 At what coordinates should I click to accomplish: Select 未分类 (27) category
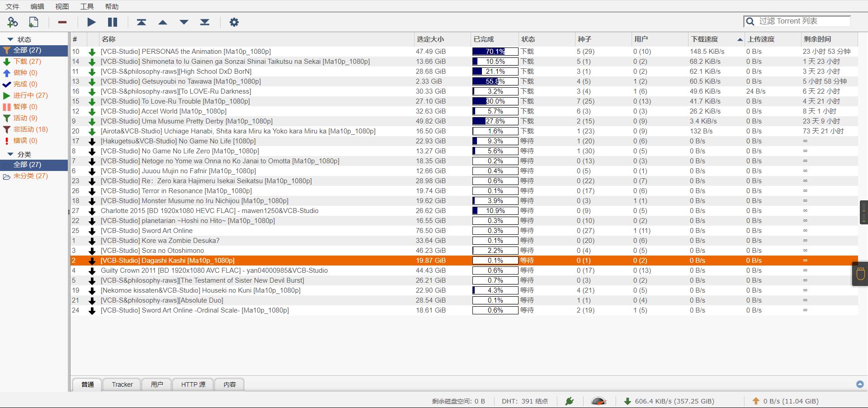click(34, 176)
